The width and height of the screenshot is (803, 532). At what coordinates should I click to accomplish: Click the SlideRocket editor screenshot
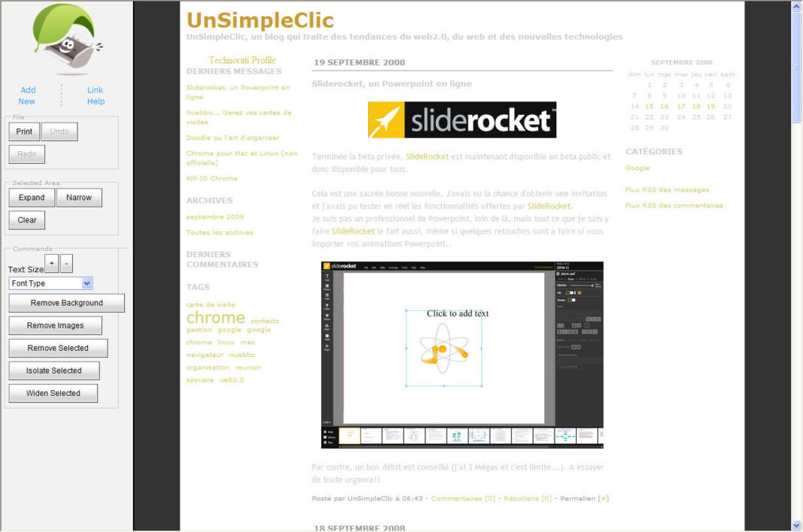[x=462, y=355]
